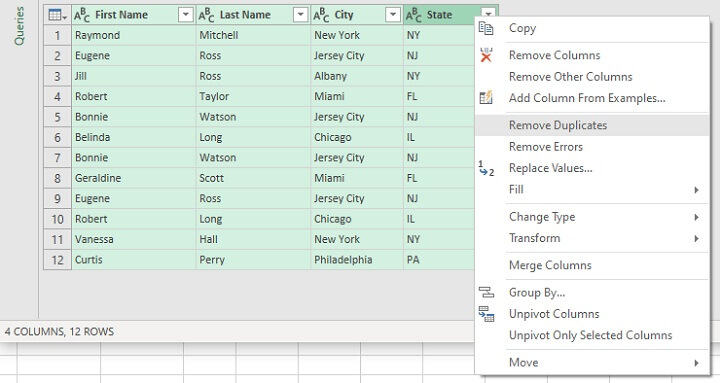Expand the Move submenu arrow

pyautogui.click(x=696, y=363)
